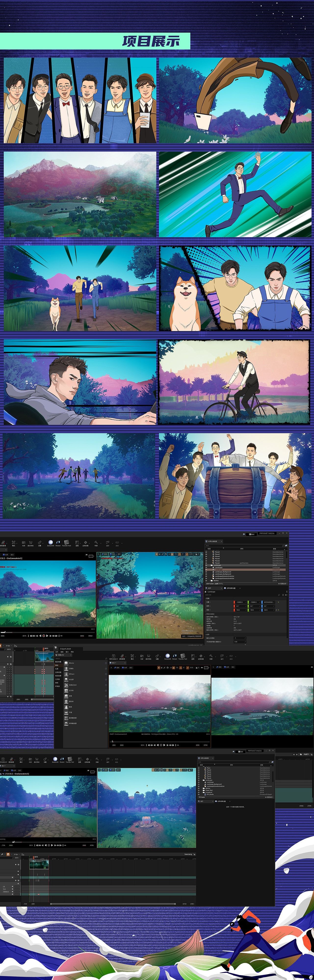314x980 pixels.
Task: Select camera shot thumbnail in bottom sequencer
Action: tap(39, 865)
